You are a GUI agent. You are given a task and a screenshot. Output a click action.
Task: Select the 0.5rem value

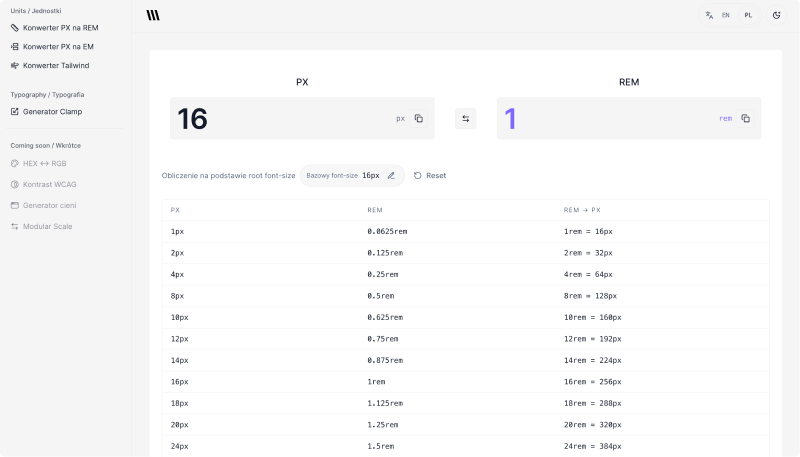point(381,296)
